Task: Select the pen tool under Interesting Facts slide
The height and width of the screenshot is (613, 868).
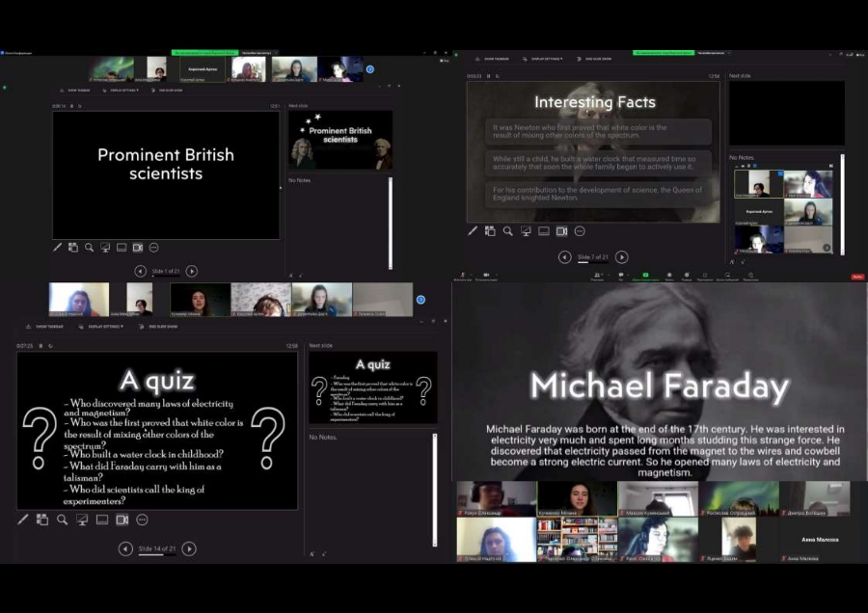Action: (x=473, y=231)
